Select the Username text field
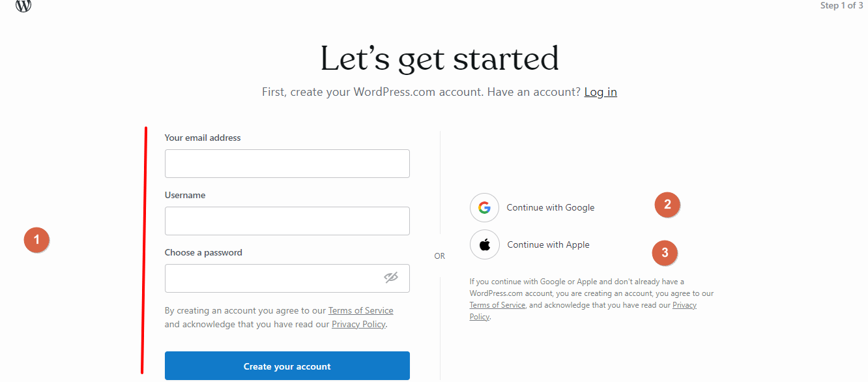The width and height of the screenshot is (868, 382). point(287,221)
